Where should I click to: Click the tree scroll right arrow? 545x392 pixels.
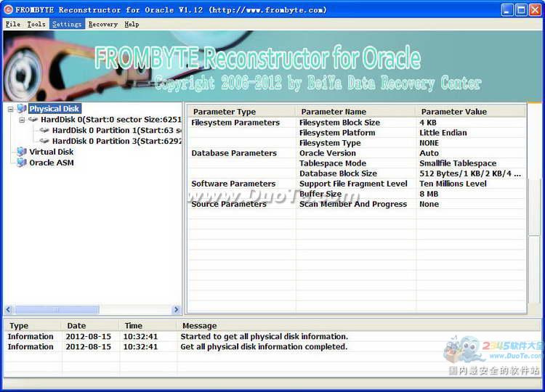(x=177, y=309)
